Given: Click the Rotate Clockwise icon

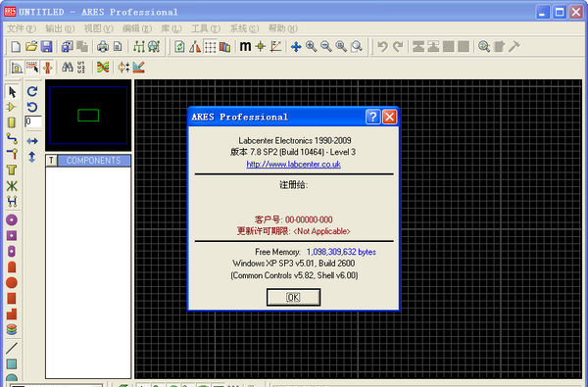Looking at the screenshot, I should pos(32,91).
